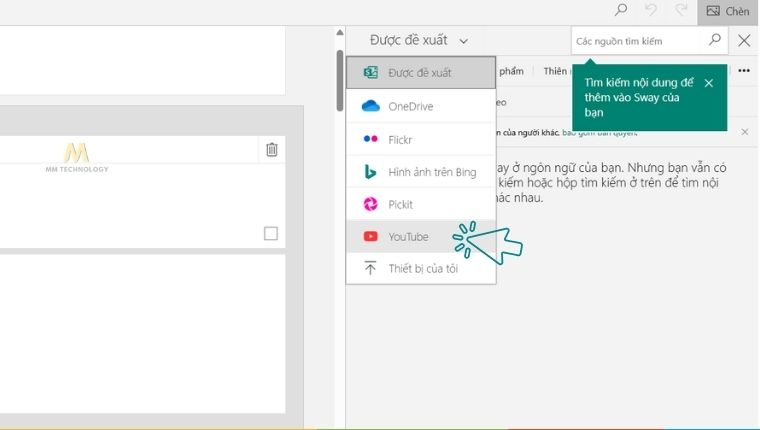This screenshot has width=760, height=430.
Task: Delete the card using trash icon
Action: pyautogui.click(x=272, y=149)
